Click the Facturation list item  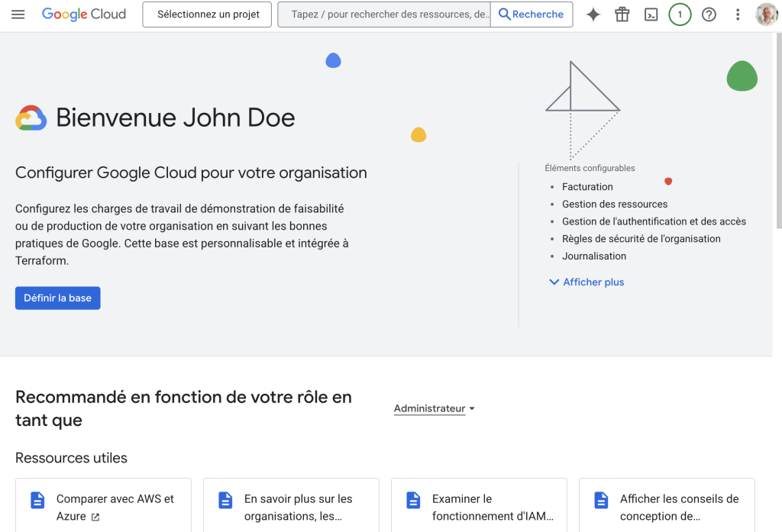tap(587, 186)
